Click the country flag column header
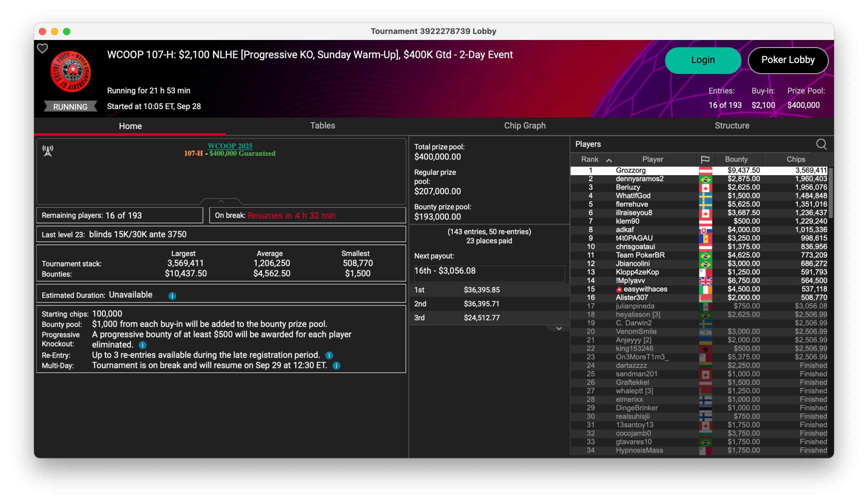 tap(705, 159)
